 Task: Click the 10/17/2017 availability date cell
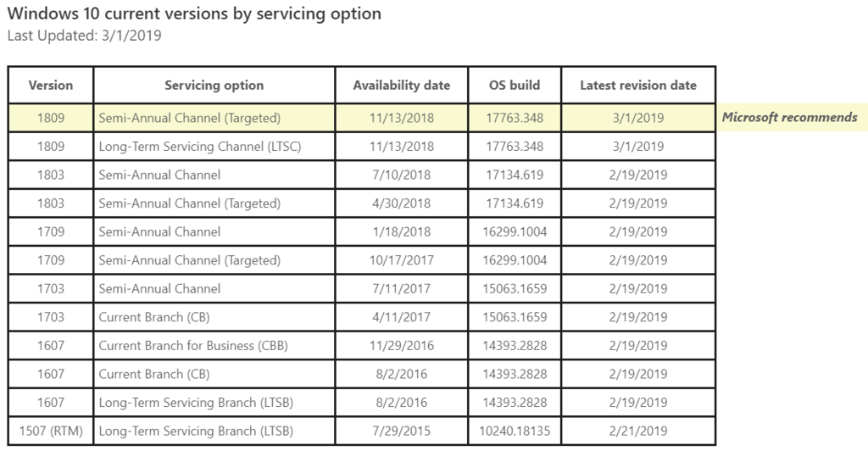[401, 260]
